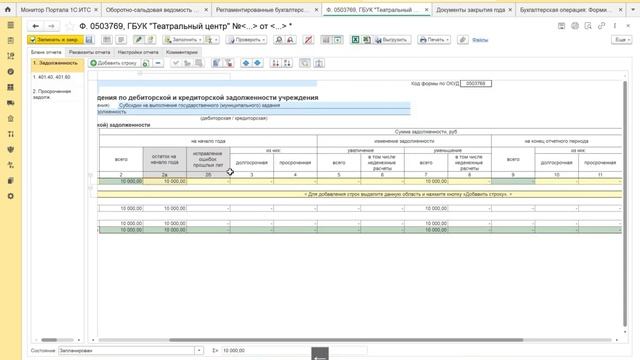Viewport: 640px width, 360px height.
Task: Click the Записать и закрыть button
Action: pyautogui.click(x=55, y=40)
